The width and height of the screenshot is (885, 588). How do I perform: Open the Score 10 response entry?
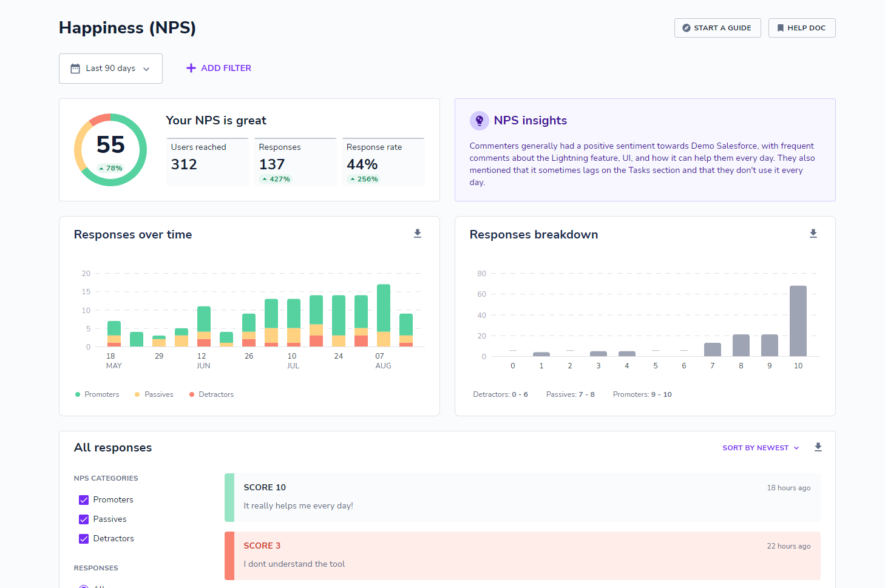523,498
